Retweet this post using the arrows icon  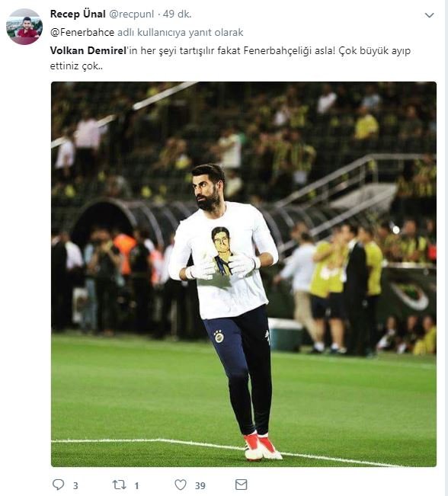pos(120,485)
